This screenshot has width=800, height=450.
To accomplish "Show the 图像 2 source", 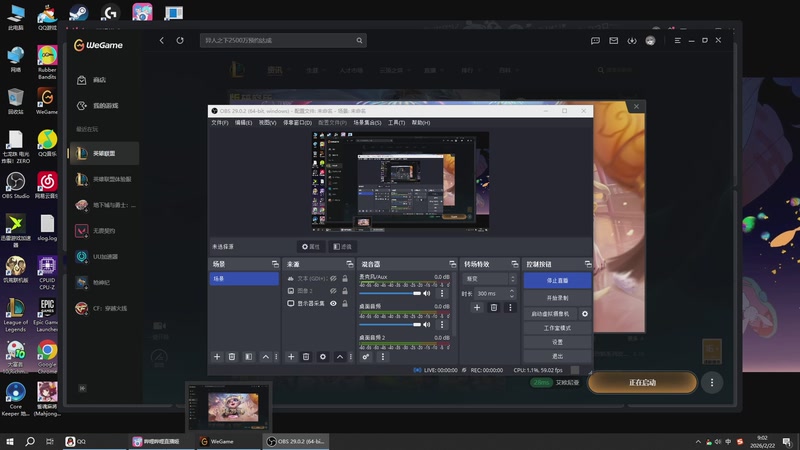I will pos(333,291).
